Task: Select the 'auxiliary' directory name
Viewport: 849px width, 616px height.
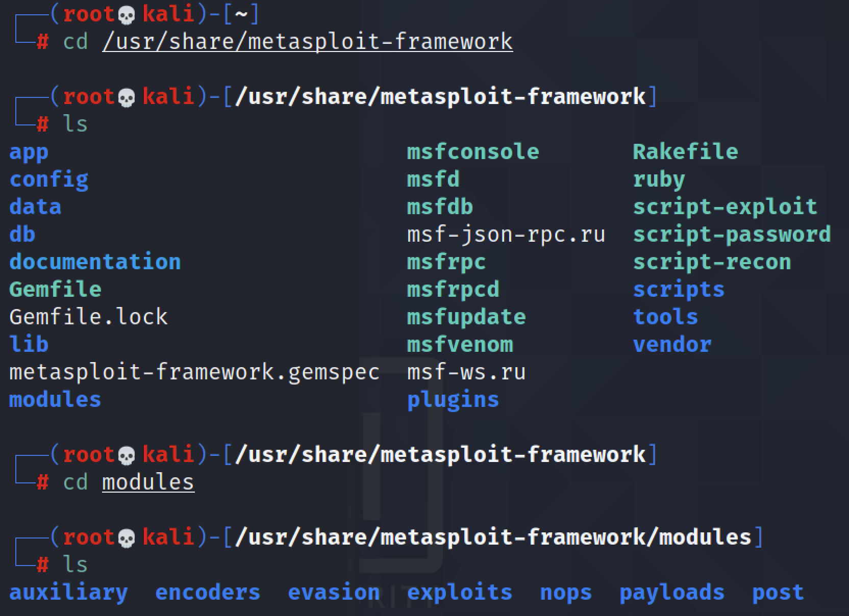Action: click(x=68, y=593)
